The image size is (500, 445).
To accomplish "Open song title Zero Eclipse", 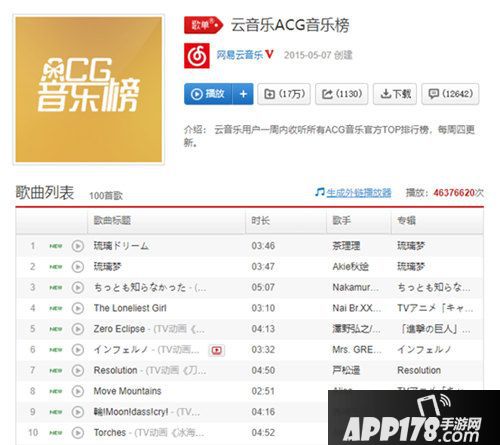I will (119, 329).
